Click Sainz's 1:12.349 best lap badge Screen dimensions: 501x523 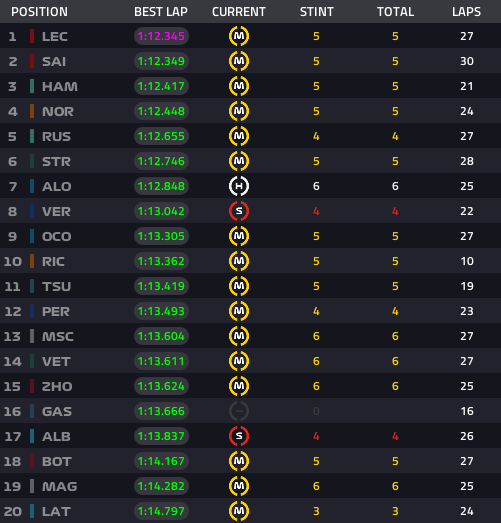point(161,61)
